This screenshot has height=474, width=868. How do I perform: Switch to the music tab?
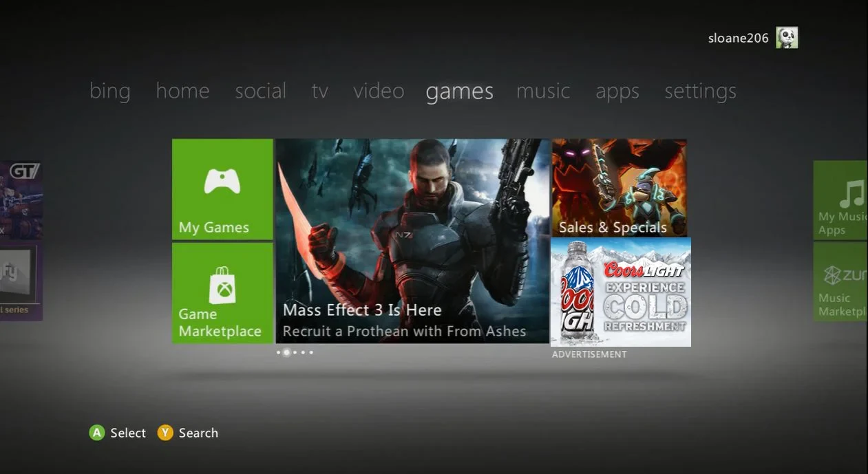coord(543,91)
